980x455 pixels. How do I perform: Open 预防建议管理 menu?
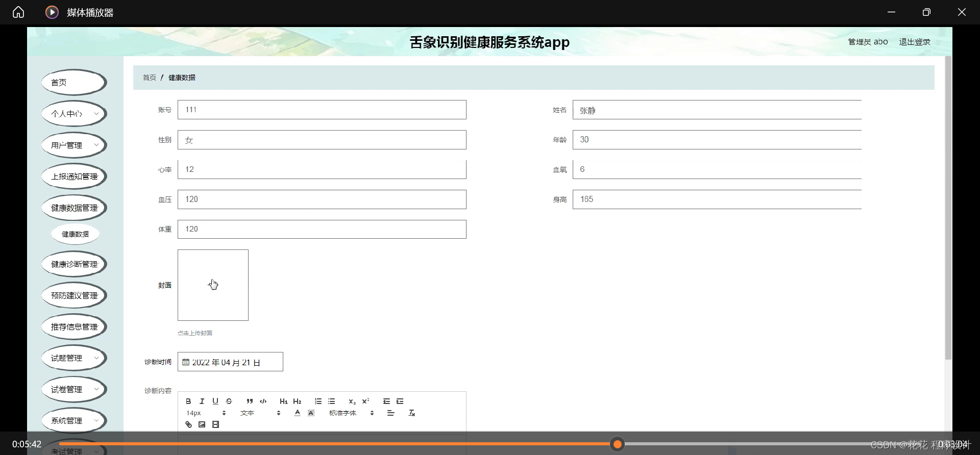pyautogui.click(x=74, y=296)
